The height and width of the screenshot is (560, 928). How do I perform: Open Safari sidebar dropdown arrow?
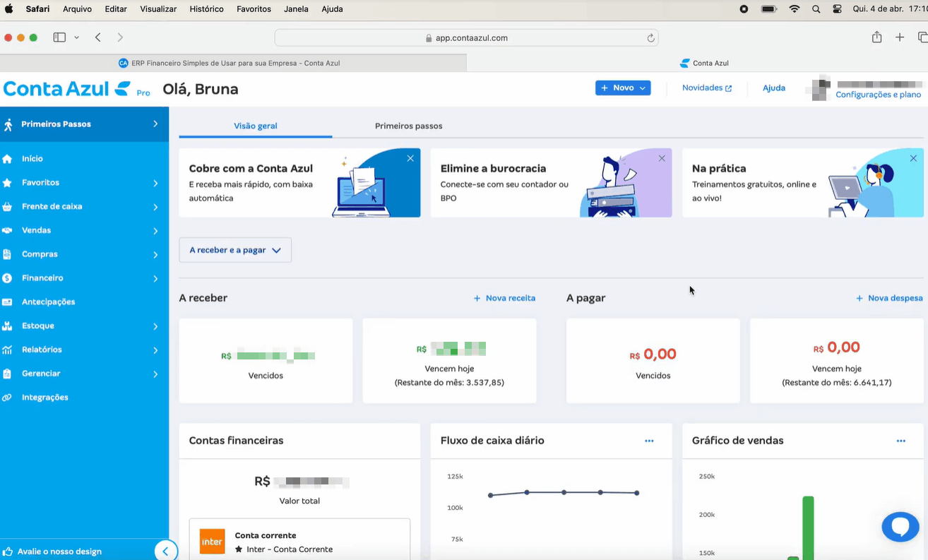pos(76,37)
